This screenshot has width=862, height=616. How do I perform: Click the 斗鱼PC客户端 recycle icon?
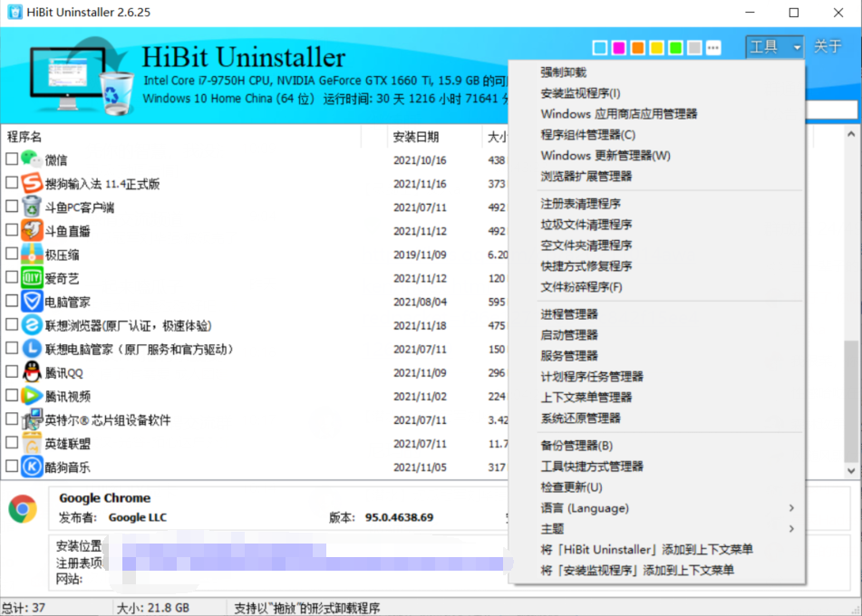pyautogui.click(x=32, y=207)
